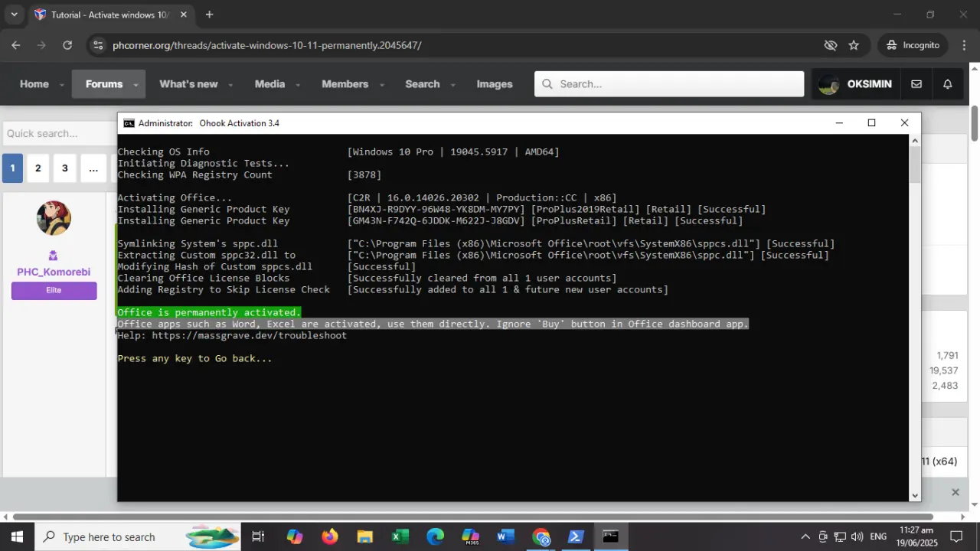Open the Media menu item
The width and height of the screenshot is (980, 551).
point(269,84)
